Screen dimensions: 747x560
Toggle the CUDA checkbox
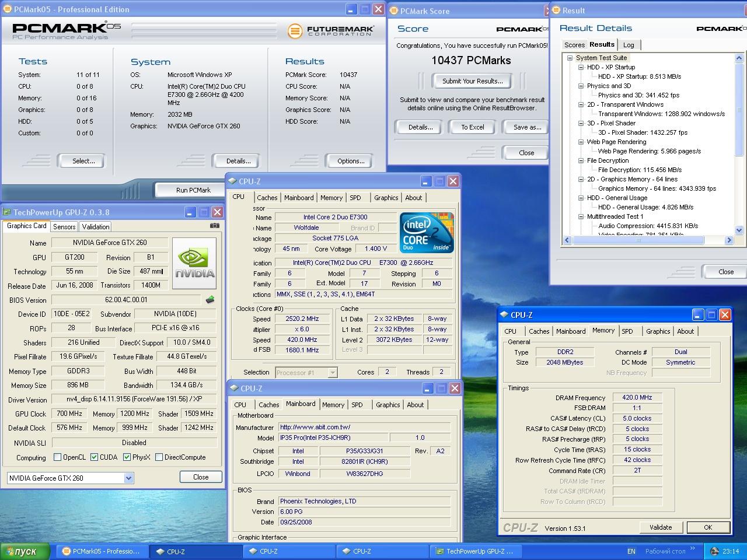[x=94, y=457]
